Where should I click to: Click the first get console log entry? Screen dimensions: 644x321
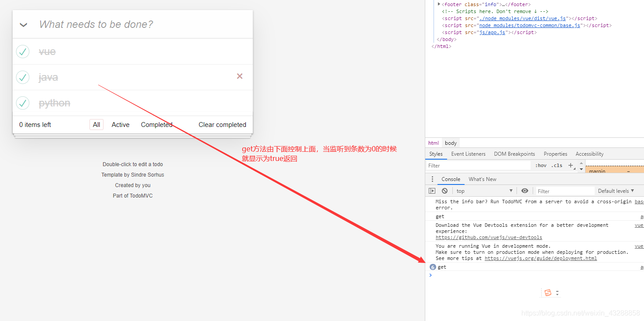440,216
